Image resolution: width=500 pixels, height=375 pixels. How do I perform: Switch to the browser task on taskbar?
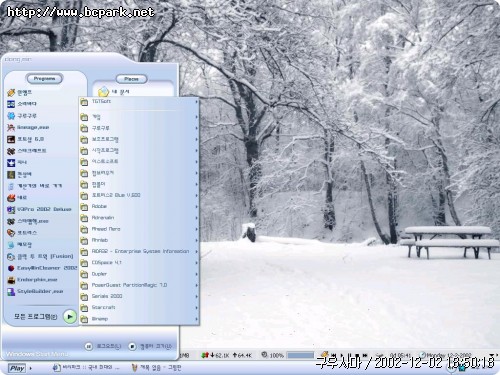click(86, 368)
